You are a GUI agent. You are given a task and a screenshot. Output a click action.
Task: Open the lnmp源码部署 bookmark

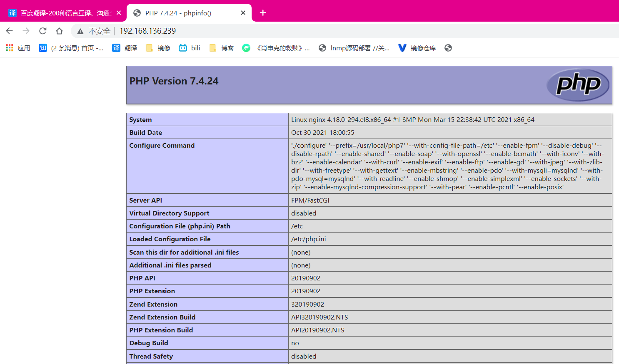click(354, 48)
